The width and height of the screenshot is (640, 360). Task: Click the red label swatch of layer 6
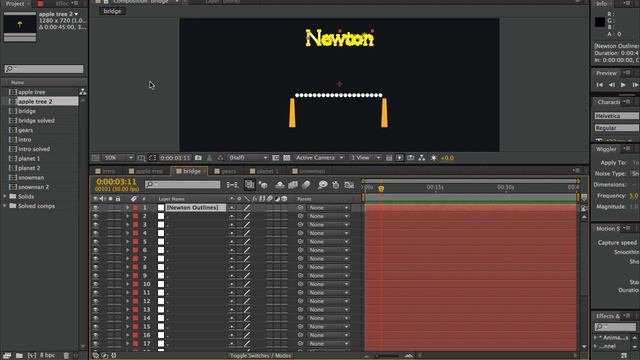pyautogui.click(x=136, y=250)
